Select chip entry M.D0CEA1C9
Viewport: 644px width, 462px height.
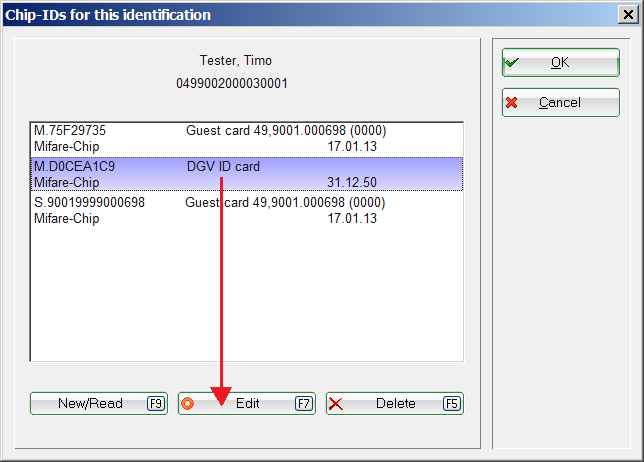pos(74,167)
